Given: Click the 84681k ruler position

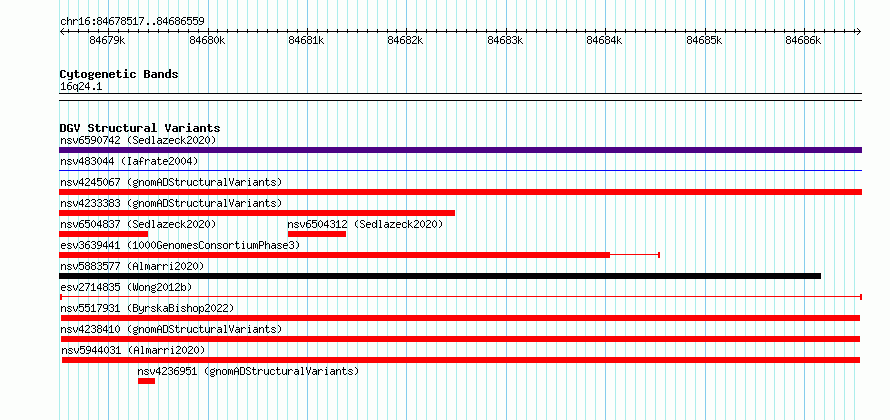Looking at the screenshot, I should click(307, 41).
